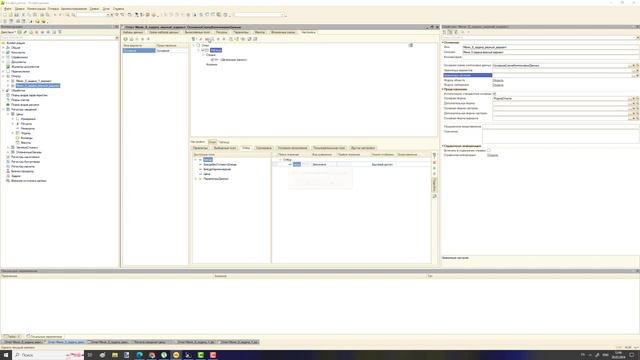Open the Конфигурация menu

point(36,9)
